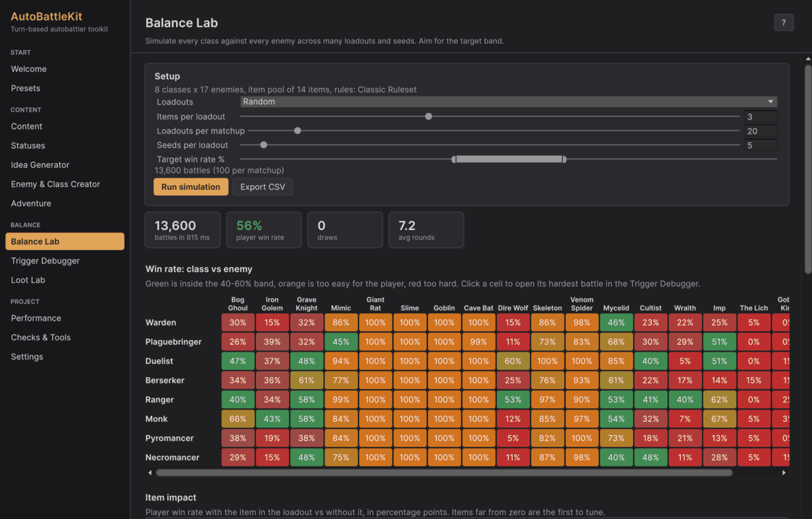Open the Loadouts dropdown set to Random
Viewport: 812px width, 519px height.
click(509, 101)
